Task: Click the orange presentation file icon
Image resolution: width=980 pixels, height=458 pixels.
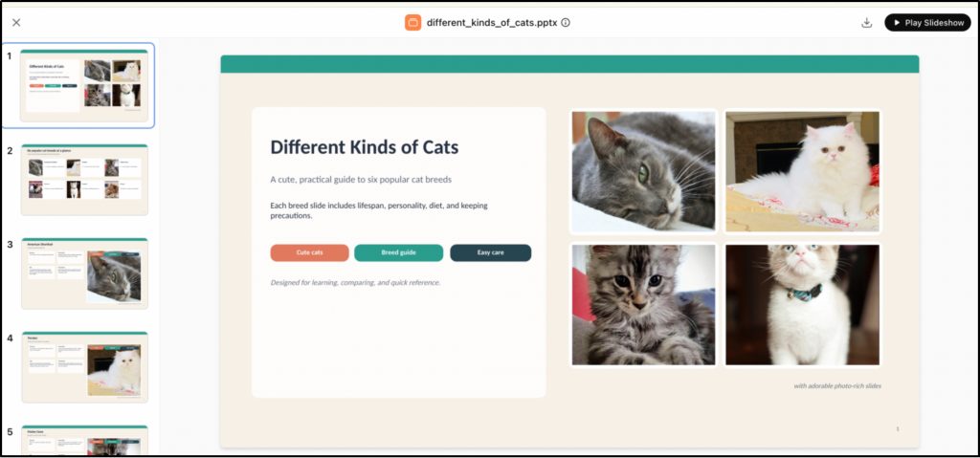Action: tap(412, 23)
